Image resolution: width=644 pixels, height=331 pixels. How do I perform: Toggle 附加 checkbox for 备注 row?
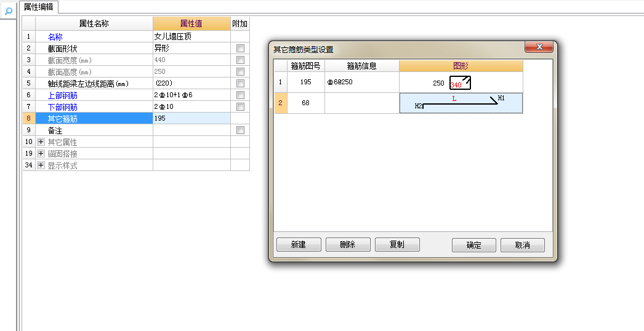coord(240,130)
